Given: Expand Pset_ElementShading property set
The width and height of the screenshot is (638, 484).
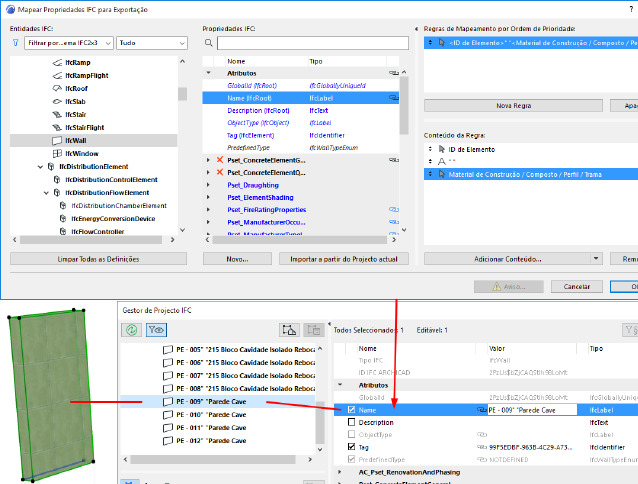Looking at the screenshot, I should pyautogui.click(x=208, y=197).
